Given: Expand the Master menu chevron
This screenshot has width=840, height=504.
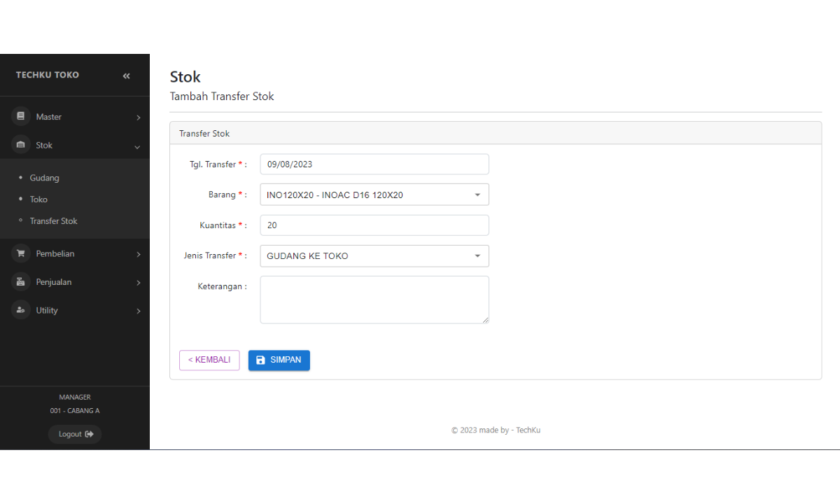Looking at the screenshot, I should [x=138, y=118].
